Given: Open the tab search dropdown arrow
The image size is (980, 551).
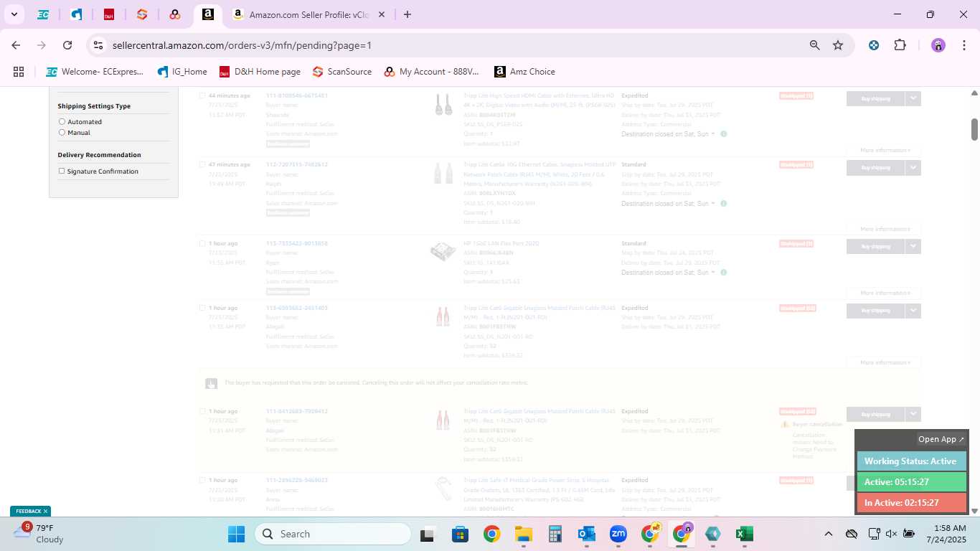Looking at the screenshot, I should (14, 14).
